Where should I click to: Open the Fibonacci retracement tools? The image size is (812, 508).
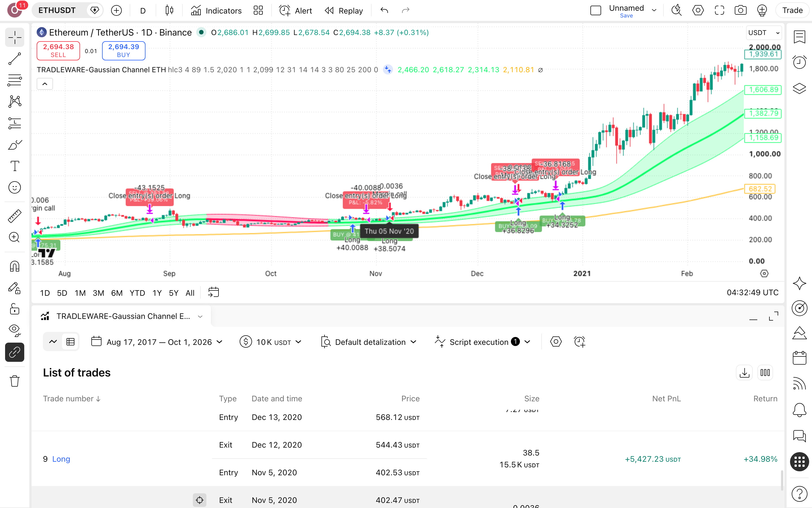pos(15,80)
